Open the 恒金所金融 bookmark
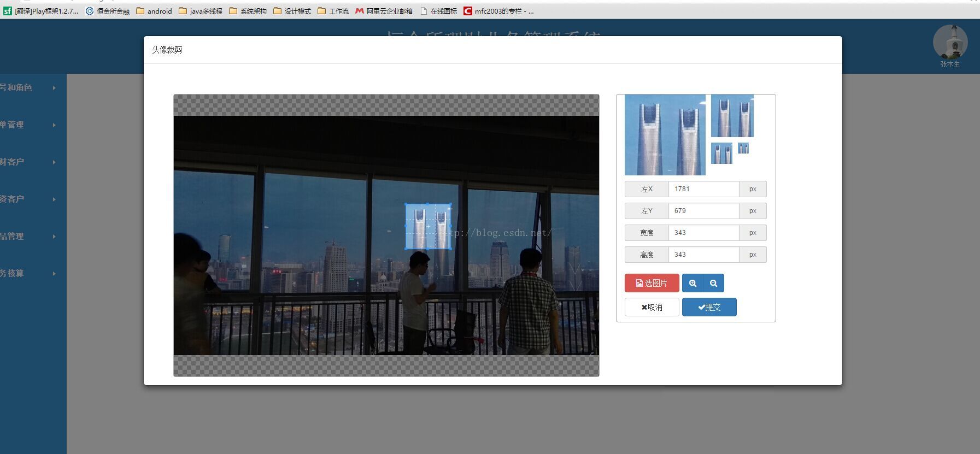The image size is (980, 454). pos(108,11)
